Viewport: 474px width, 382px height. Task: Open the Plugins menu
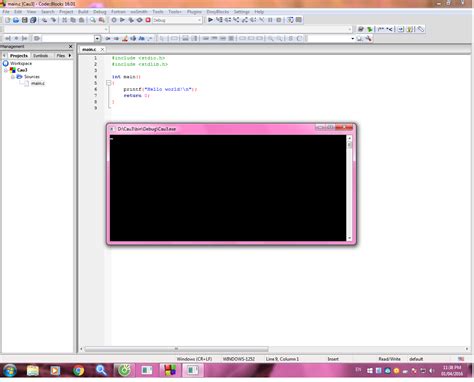194,12
